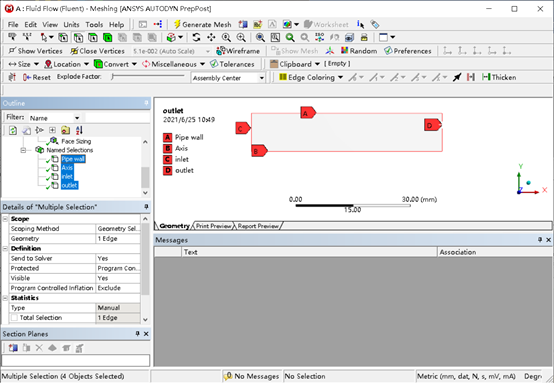Close the Messages panel
The width and height of the screenshot is (554, 383).
tap(548, 240)
